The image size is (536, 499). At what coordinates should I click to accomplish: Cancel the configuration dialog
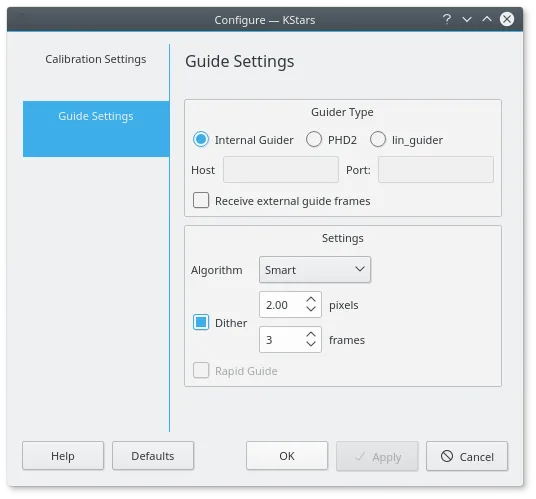[x=467, y=456]
